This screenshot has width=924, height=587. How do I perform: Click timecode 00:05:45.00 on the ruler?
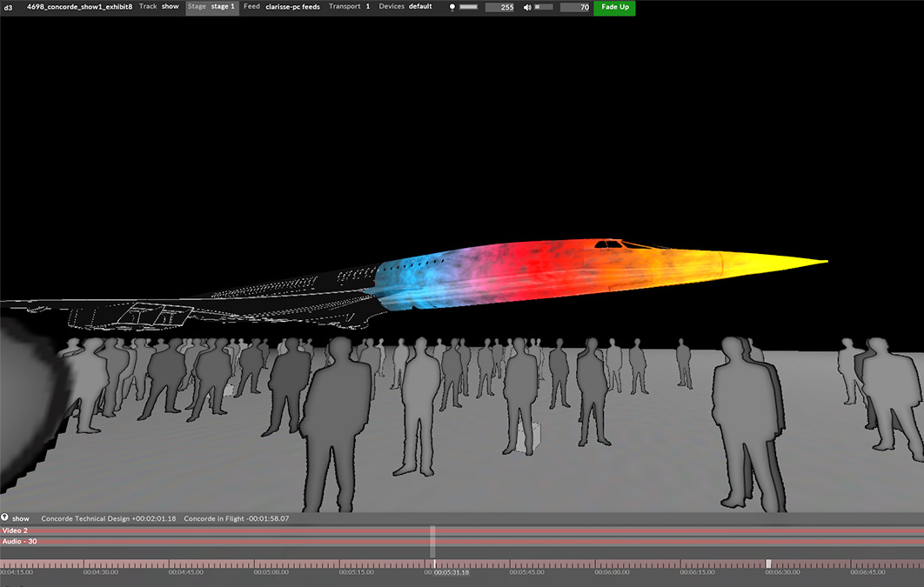(x=527, y=572)
